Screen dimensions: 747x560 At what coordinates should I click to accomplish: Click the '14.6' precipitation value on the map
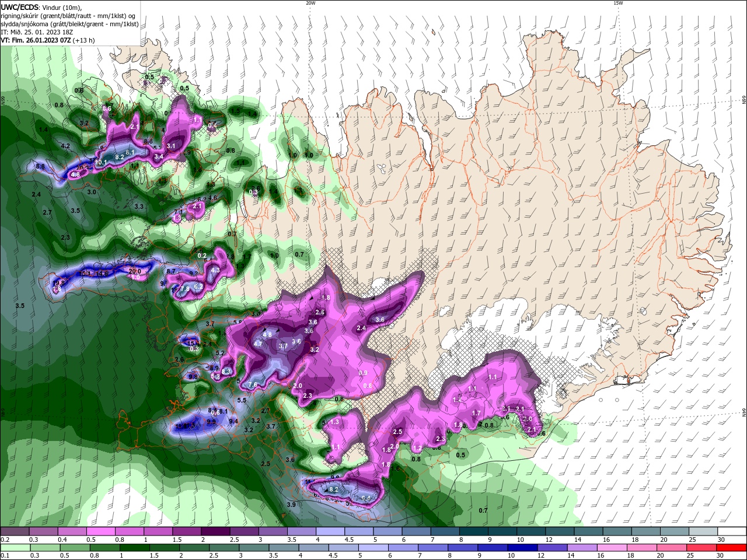tap(102, 273)
